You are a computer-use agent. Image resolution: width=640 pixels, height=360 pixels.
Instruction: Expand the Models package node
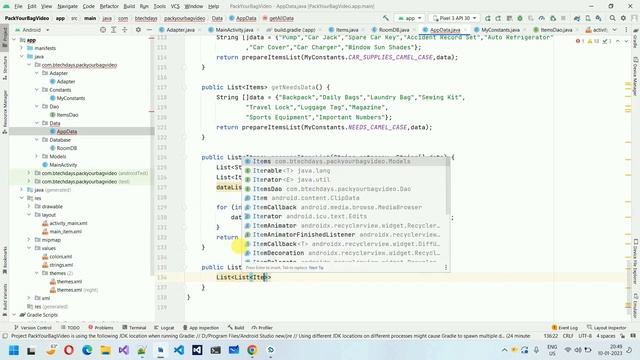pos(37,156)
